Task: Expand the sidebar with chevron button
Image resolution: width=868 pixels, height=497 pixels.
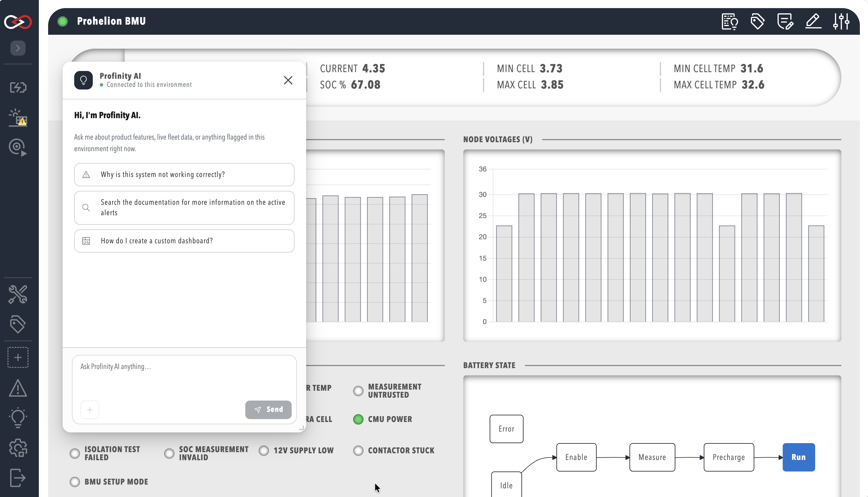Action: [18, 48]
